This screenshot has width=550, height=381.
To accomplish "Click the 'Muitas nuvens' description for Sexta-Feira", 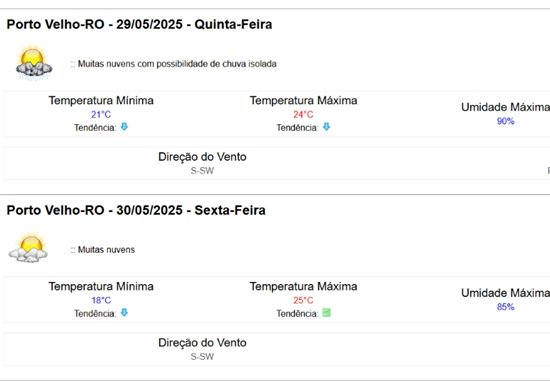I will pos(106,250).
